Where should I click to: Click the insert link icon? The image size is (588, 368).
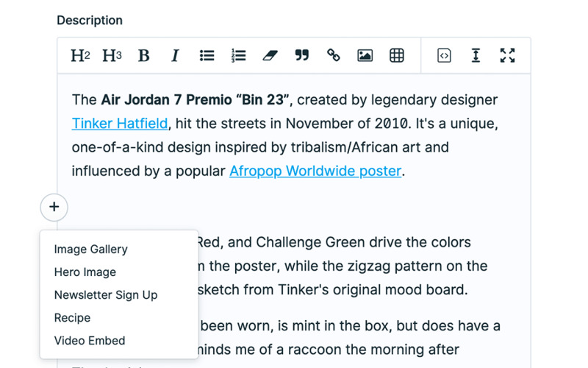333,56
